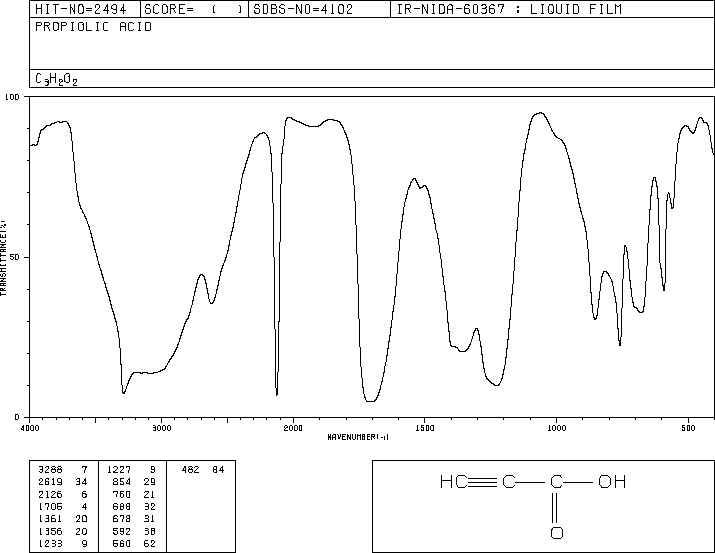Click the sharp 2126 alkyne peak in spectrum

tap(277, 394)
